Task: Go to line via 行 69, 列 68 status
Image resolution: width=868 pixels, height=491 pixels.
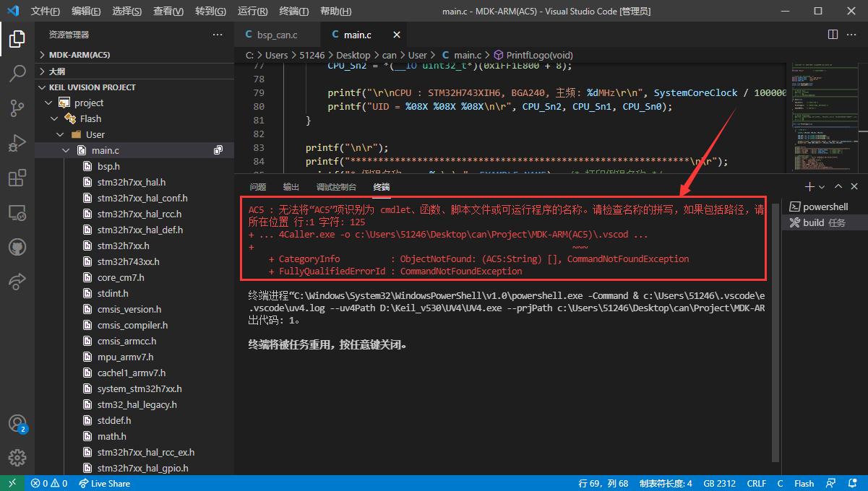Action: pyautogui.click(x=603, y=483)
